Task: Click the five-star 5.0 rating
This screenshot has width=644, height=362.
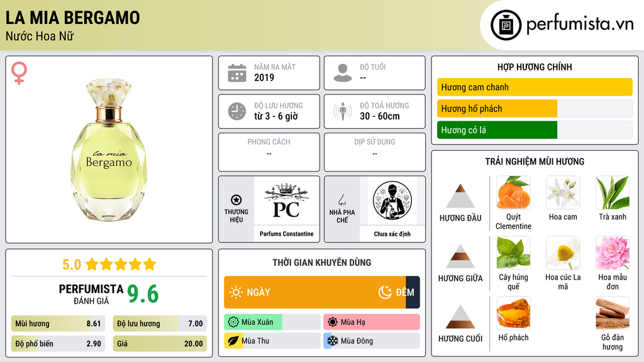Action: pos(109,265)
